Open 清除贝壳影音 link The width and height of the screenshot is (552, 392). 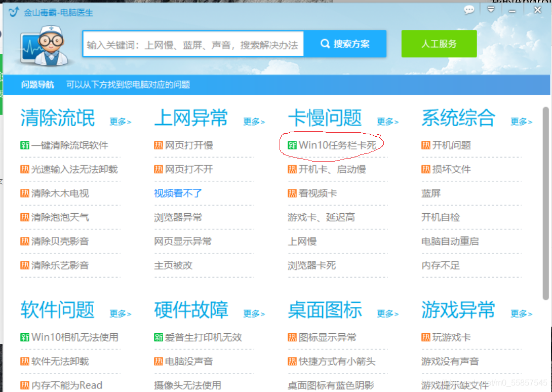pos(60,241)
